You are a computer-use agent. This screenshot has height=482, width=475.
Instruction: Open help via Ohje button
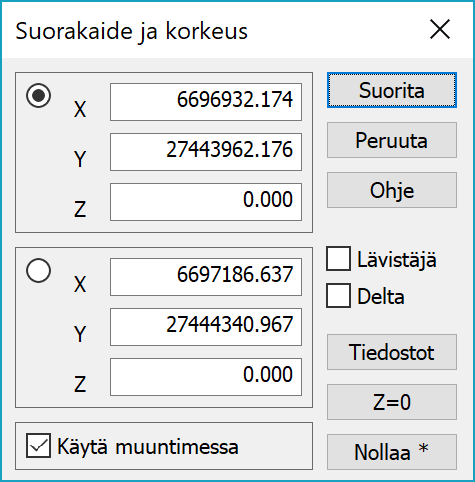(x=392, y=190)
